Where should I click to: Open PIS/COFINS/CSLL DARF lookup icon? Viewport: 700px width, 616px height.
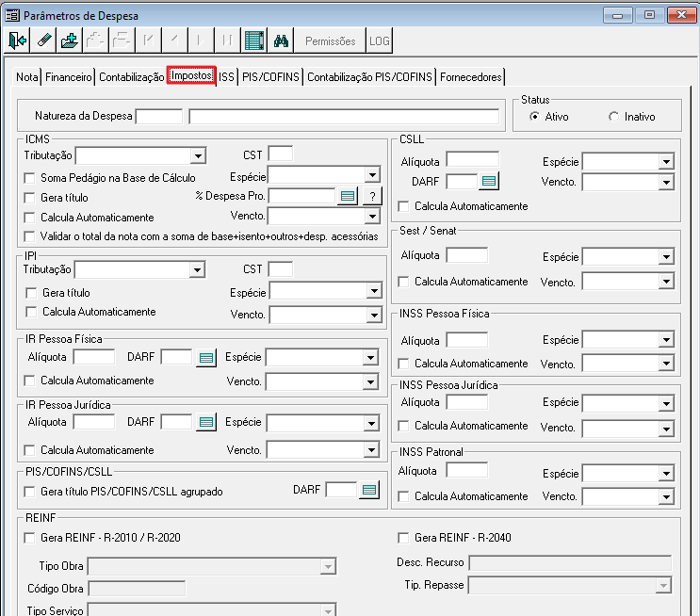(x=369, y=490)
